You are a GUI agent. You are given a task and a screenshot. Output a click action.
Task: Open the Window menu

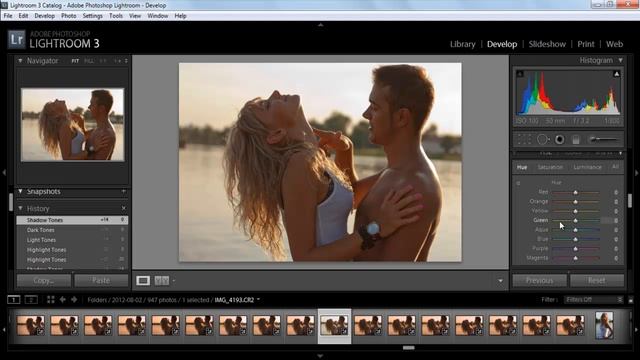158,16
